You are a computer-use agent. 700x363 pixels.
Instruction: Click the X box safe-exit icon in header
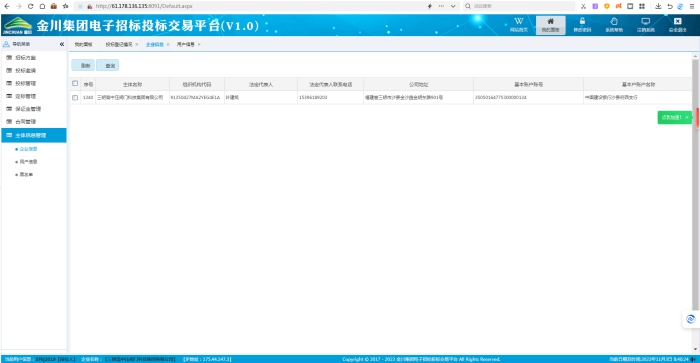[677, 25]
